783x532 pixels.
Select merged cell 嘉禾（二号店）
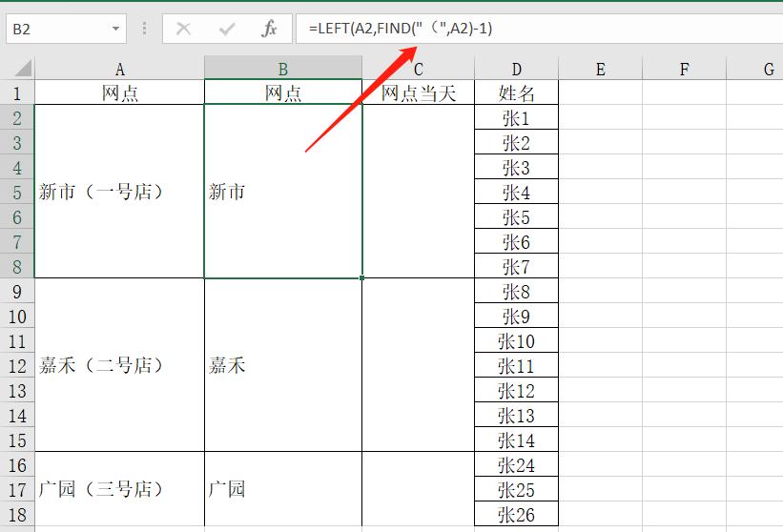click(119, 365)
